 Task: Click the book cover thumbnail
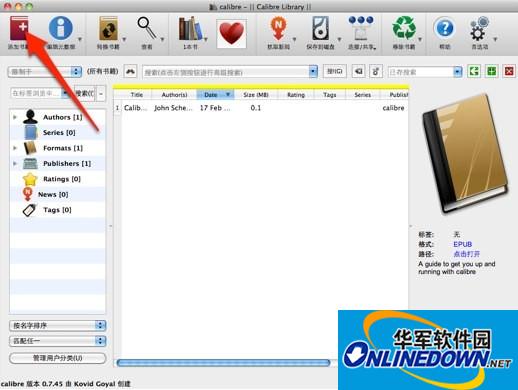click(465, 154)
